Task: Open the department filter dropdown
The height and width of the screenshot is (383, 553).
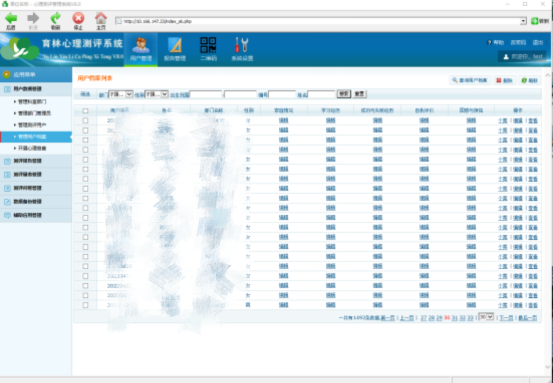Action: pyautogui.click(x=120, y=94)
